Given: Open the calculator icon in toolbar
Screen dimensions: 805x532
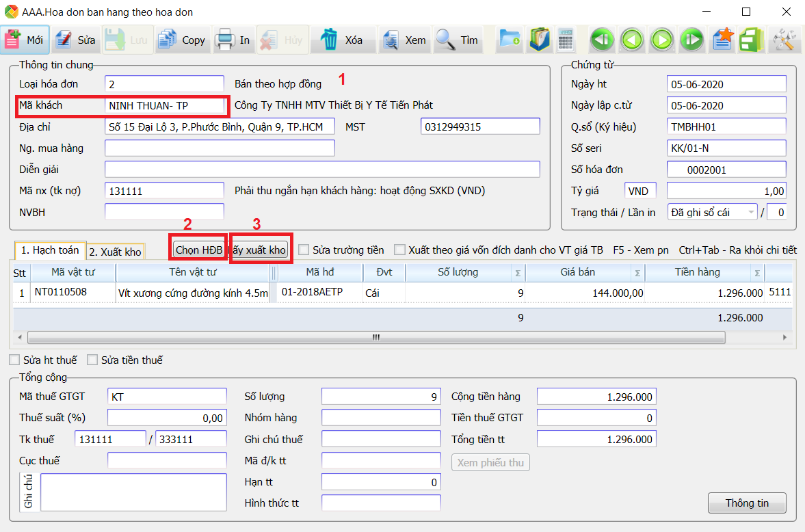Looking at the screenshot, I should pyautogui.click(x=566, y=40).
